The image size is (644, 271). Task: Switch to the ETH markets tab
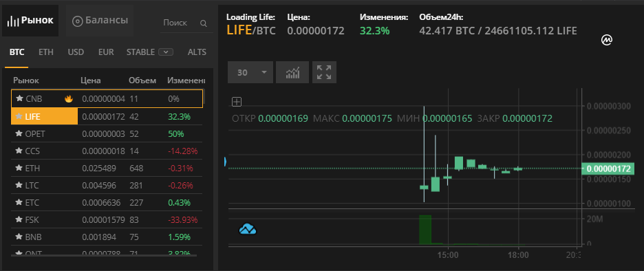click(46, 52)
